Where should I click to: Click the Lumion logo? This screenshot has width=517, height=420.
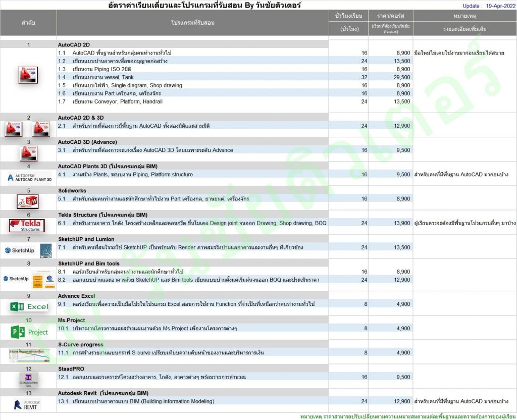click(46, 251)
